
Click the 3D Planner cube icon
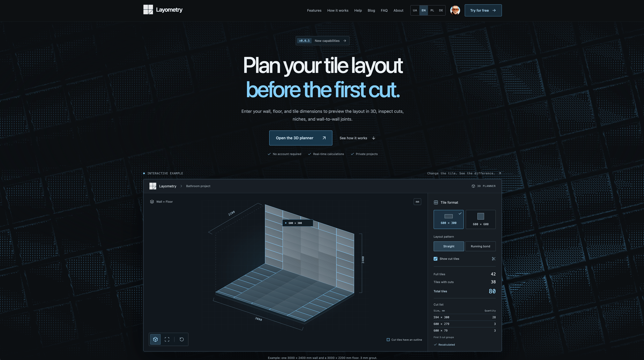pos(473,186)
